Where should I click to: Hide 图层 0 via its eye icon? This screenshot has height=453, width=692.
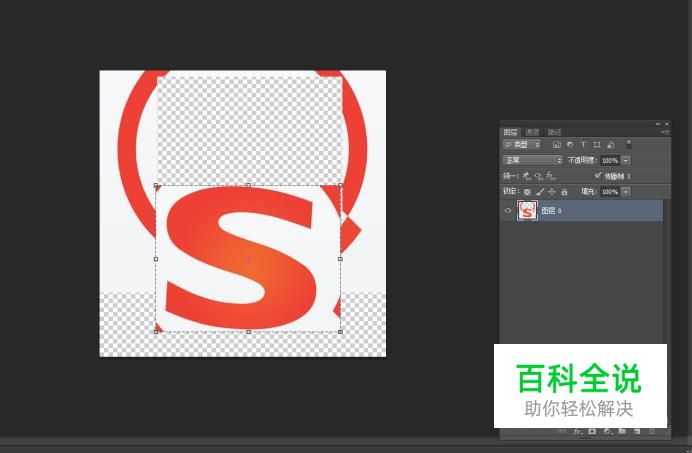[x=508, y=211]
